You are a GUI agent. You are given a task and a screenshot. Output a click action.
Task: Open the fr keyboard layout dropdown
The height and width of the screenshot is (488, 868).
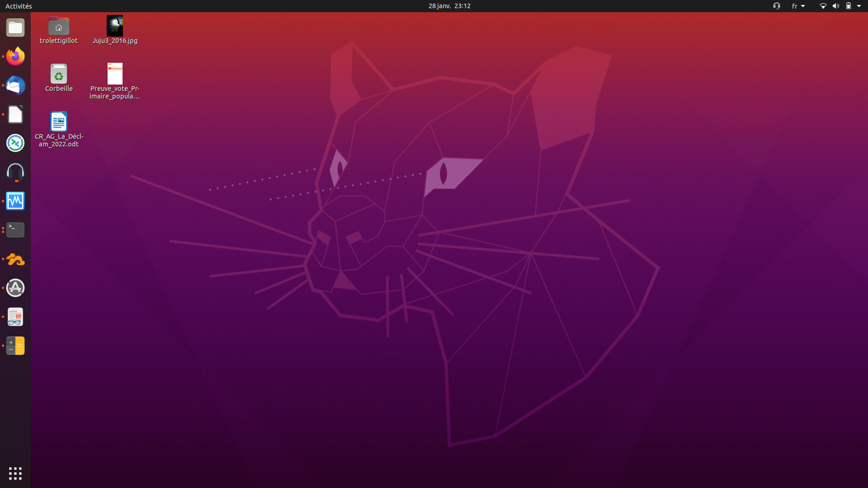798,6
